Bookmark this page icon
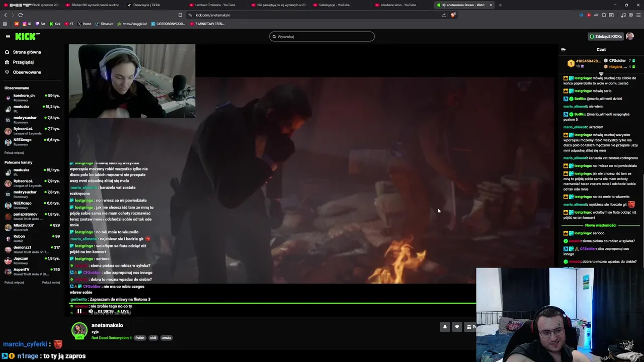Image resolution: width=644 pixels, height=362 pixels. click(x=180, y=15)
